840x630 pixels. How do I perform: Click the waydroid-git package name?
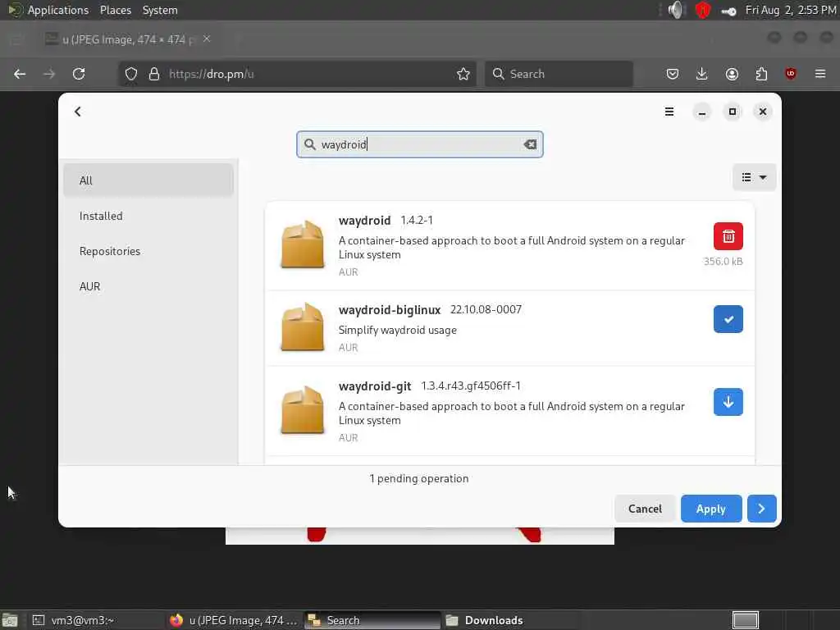[374, 386]
